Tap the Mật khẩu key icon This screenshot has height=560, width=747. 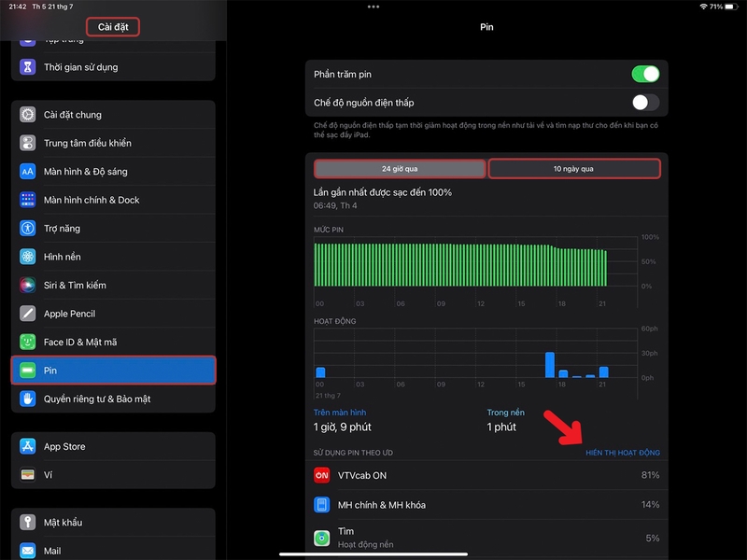28,523
